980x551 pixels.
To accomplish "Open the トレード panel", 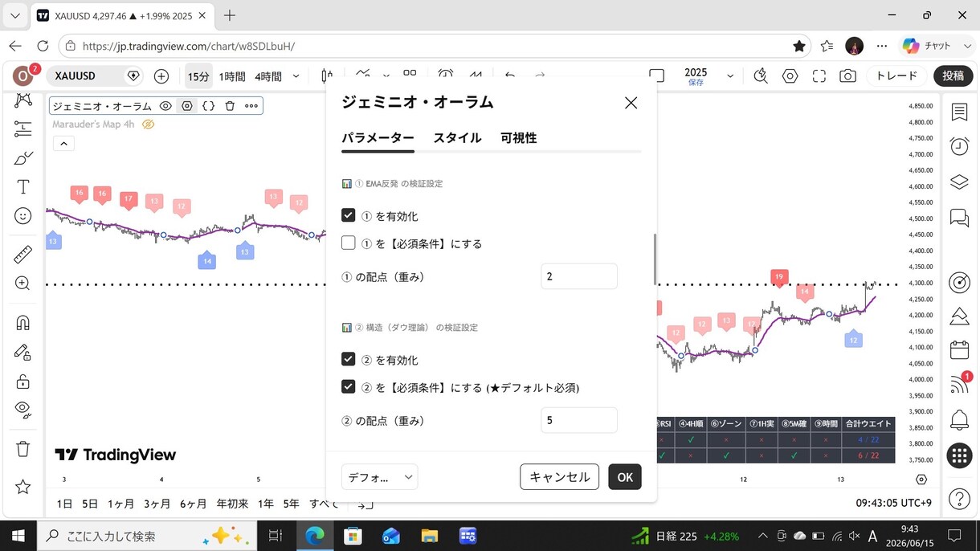I will click(896, 76).
